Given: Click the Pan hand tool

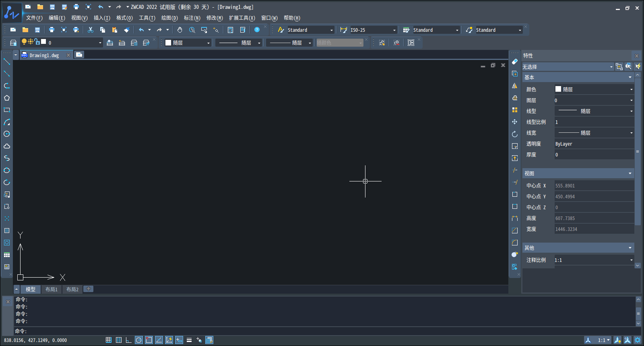Looking at the screenshot, I should 180,30.
